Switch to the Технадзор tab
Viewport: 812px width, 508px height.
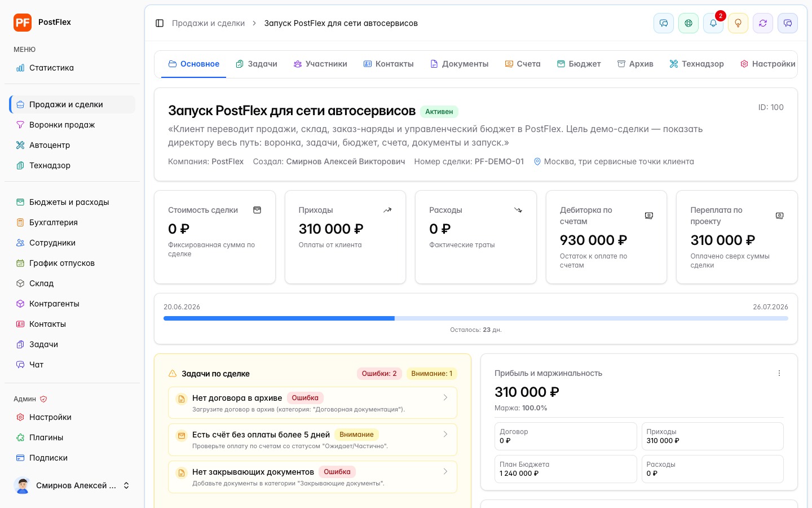pyautogui.click(x=696, y=64)
